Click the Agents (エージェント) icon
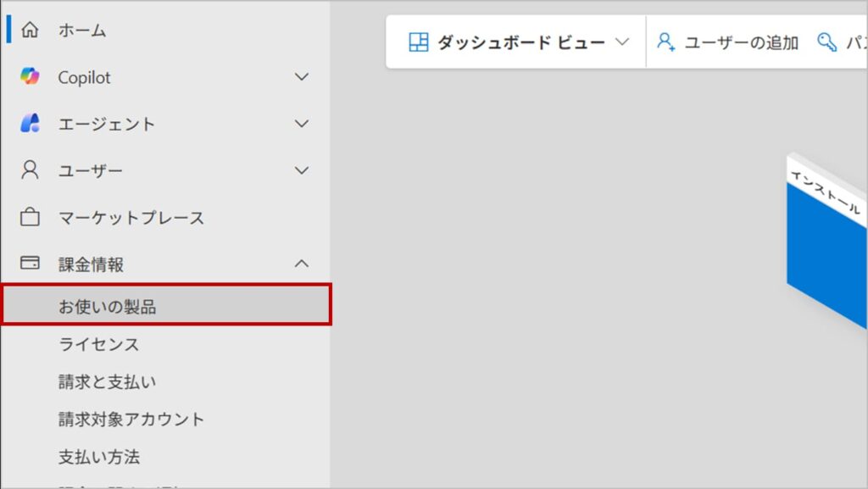This screenshot has width=868, height=489. [30, 124]
